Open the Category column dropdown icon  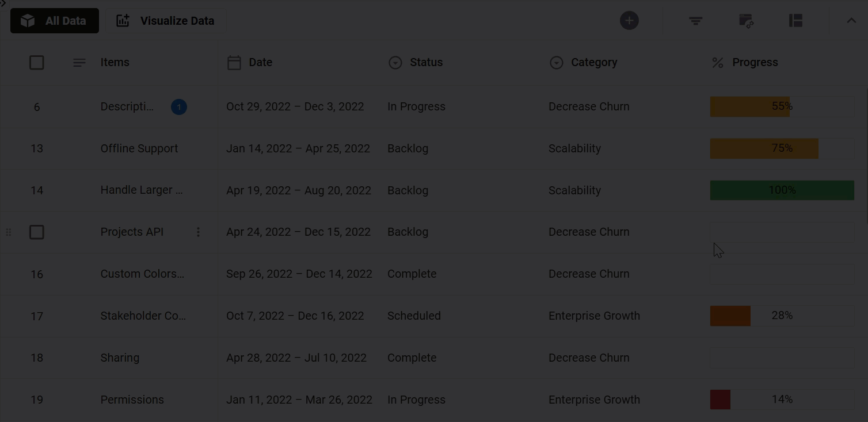pyautogui.click(x=556, y=63)
